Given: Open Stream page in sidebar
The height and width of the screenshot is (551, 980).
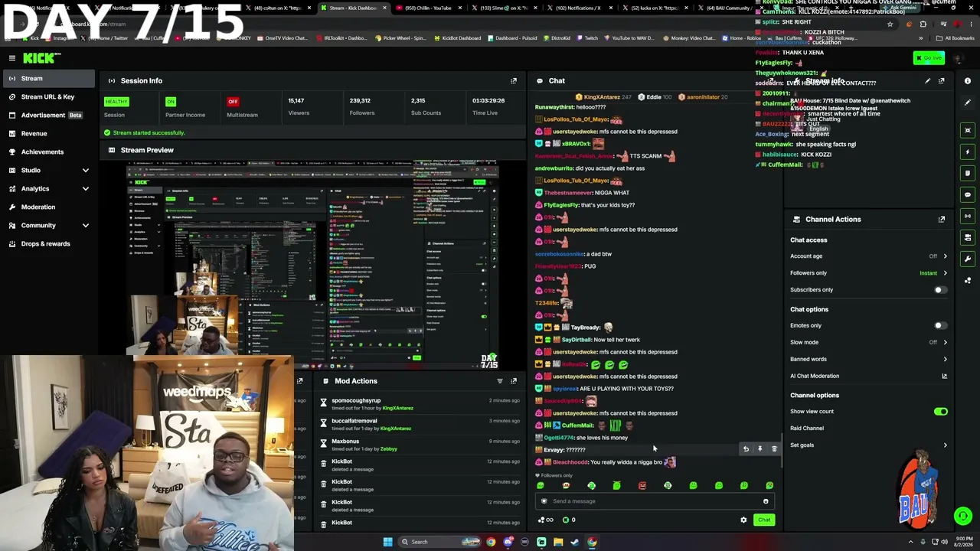Looking at the screenshot, I should 49,78.
